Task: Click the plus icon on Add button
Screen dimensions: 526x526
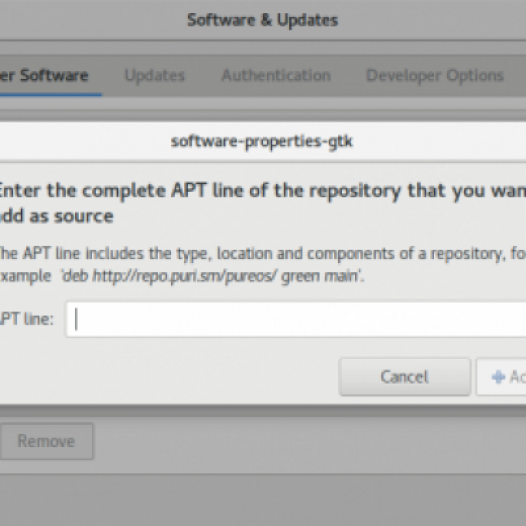Action: (498, 377)
